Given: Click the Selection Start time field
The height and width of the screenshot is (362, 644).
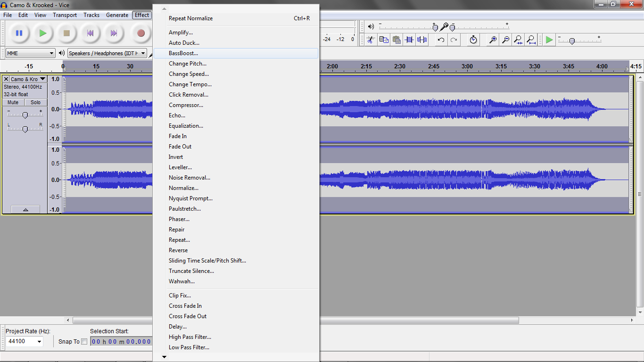Looking at the screenshot, I should [122, 342].
